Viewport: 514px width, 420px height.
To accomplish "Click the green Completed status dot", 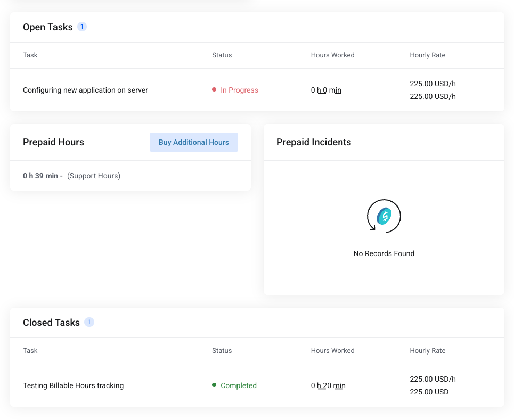I will [214, 385].
